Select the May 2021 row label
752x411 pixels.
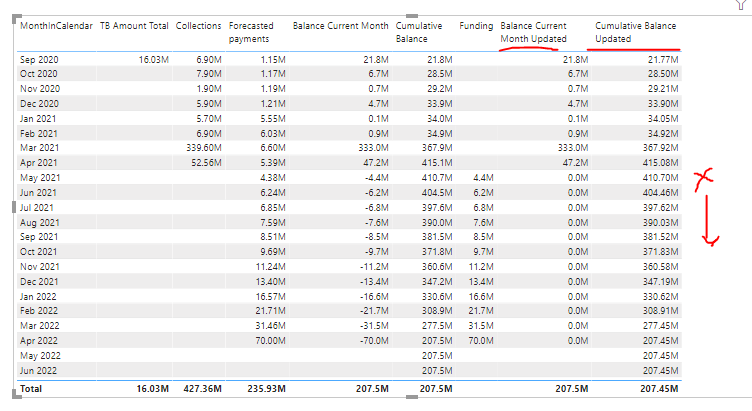coord(40,177)
